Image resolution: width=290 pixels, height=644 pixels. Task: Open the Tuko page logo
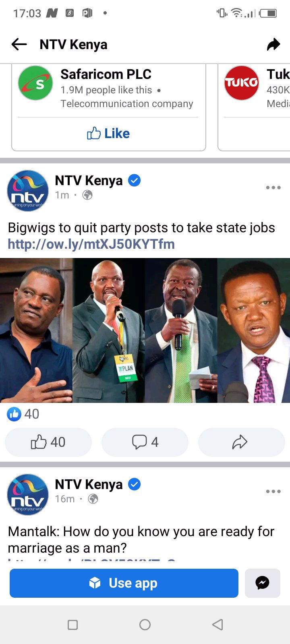tap(241, 83)
